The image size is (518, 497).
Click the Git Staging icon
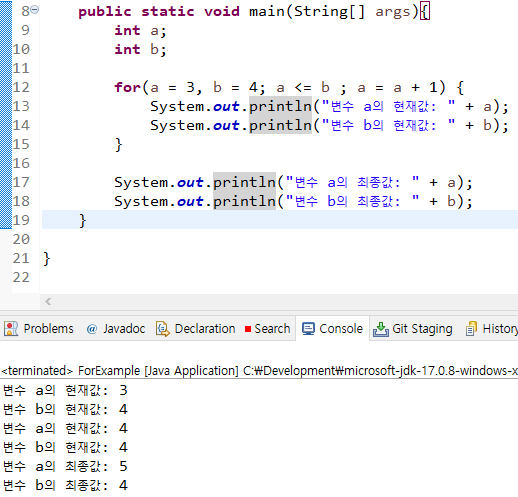[381, 329]
